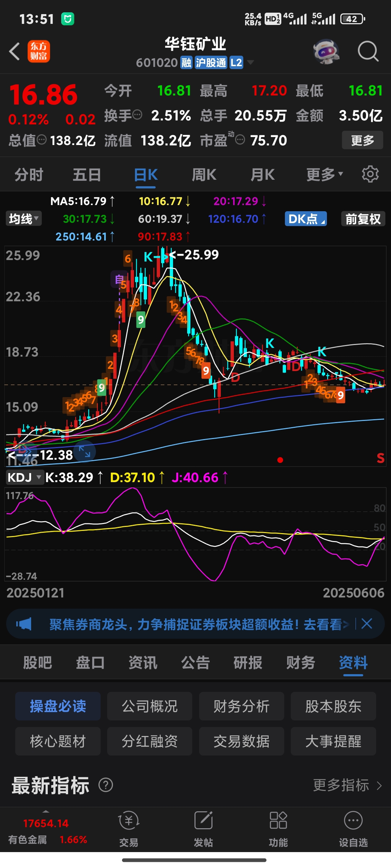Select the 日K chart tab
The height and width of the screenshot is (868, 391).
[146, 174]
